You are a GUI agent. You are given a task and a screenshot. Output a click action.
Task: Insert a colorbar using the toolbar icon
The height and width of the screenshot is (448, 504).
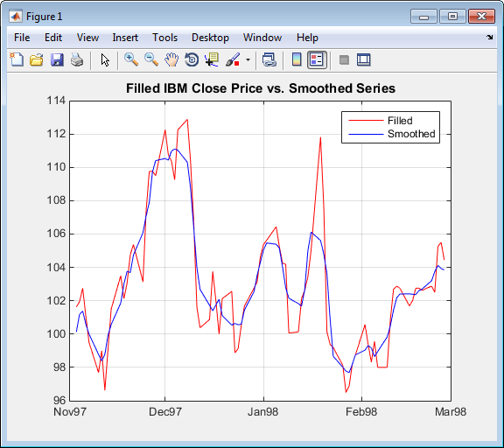[297, 59]
